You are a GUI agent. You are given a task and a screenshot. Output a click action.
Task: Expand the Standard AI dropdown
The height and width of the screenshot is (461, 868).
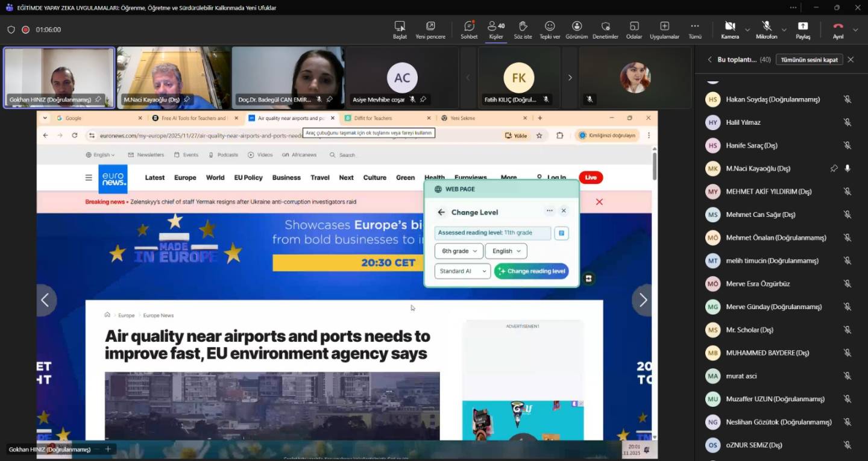click(462, 271)
